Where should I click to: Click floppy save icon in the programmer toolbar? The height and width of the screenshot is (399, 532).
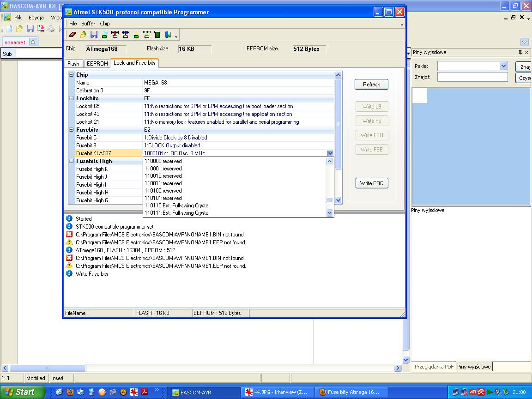[x=94, y=35]
